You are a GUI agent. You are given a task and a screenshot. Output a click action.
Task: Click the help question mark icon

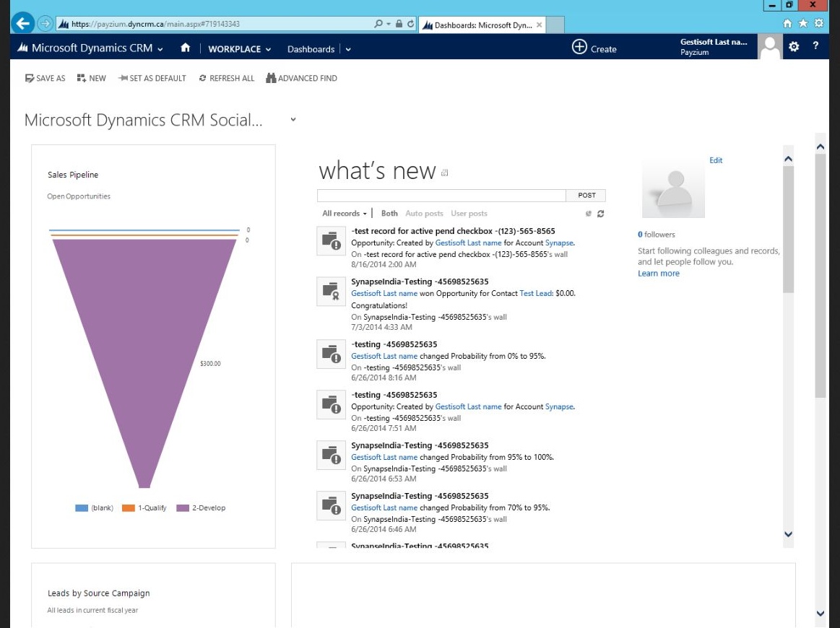click(815, 47)
